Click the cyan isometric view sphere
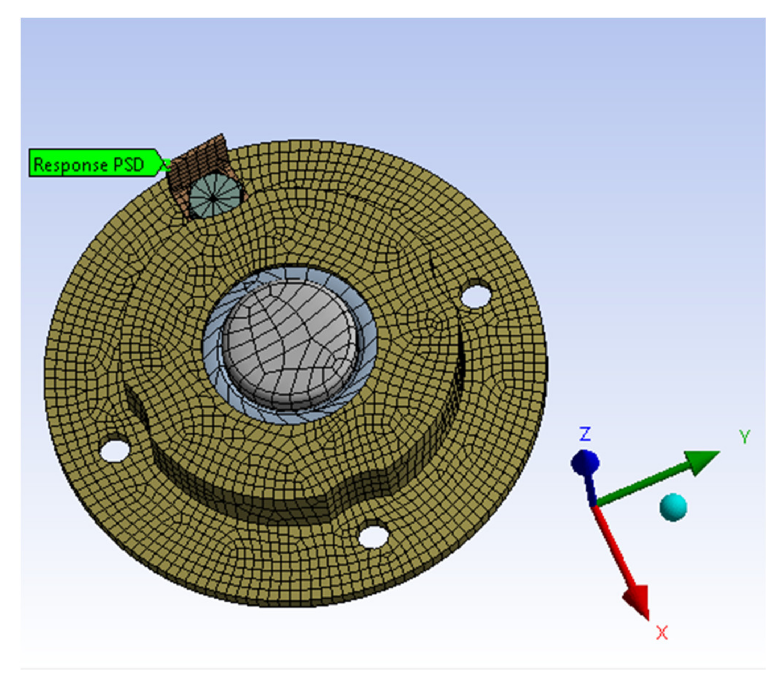 673,507
